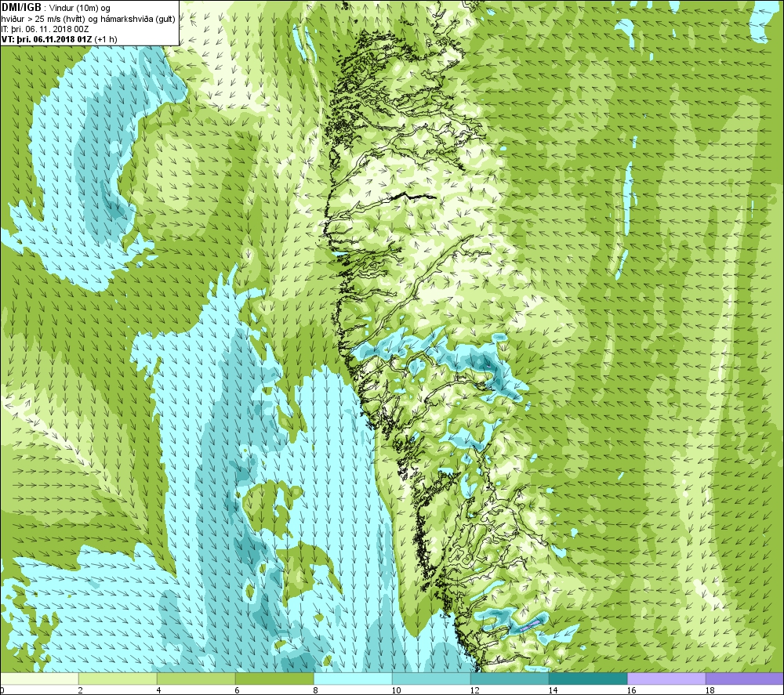The width and height of the screenshot is (784, 695).
Task: Click the '12' legend scale label
Action: tap(474, 690)
